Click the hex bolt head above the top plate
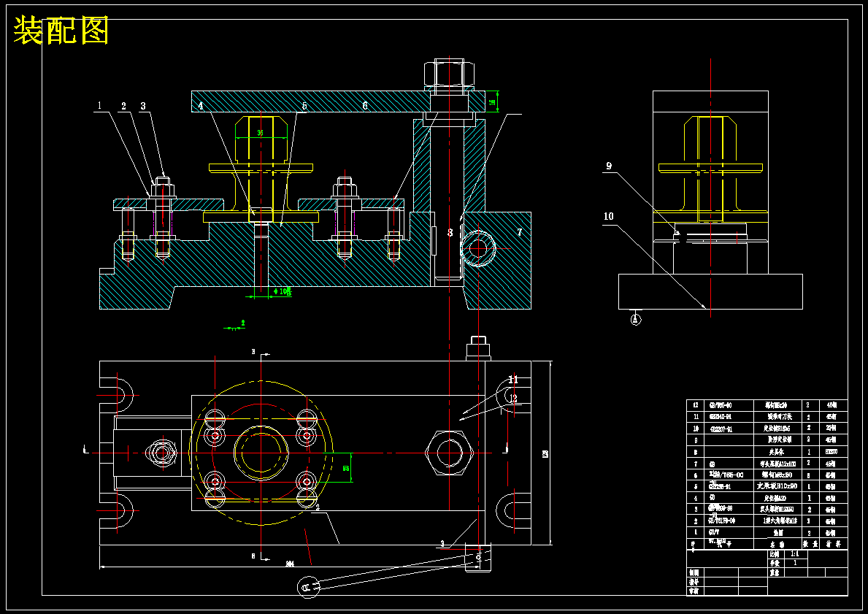The width and height of the screenshot is (868, 614). point(450,73)
